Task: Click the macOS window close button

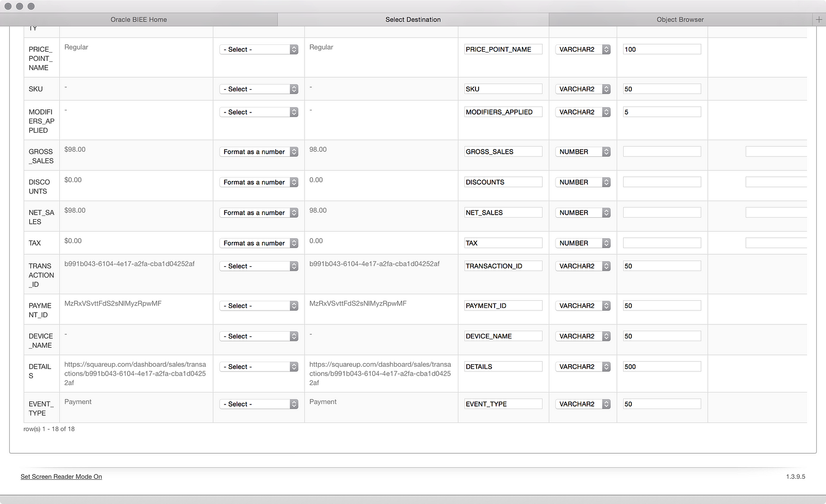Action: (8, 6)
